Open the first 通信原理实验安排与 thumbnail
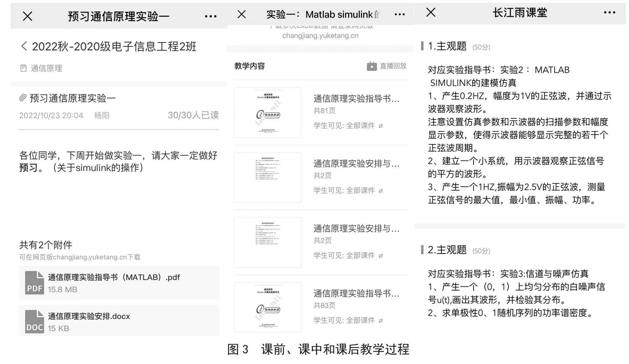Image resolution: width=629 pixels, height=364 pixels. tap(268, 177)
